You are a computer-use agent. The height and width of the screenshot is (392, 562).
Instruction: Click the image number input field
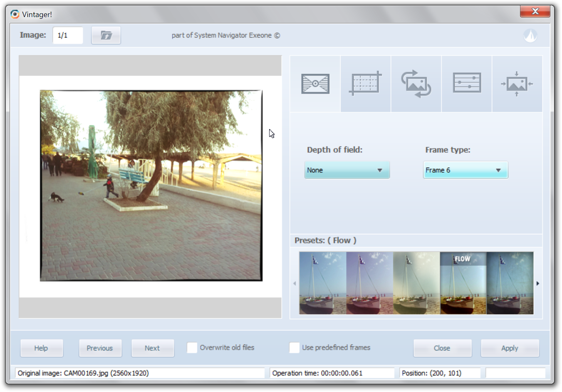pyautogui.click(x=68, y=35)
